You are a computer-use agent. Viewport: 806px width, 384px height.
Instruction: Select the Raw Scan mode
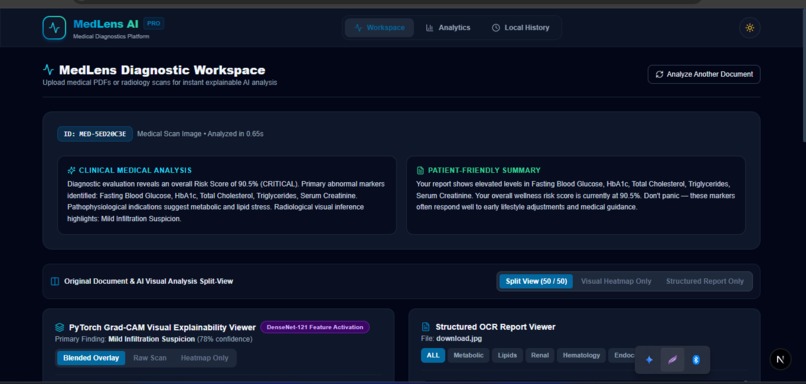click(150, 358)
